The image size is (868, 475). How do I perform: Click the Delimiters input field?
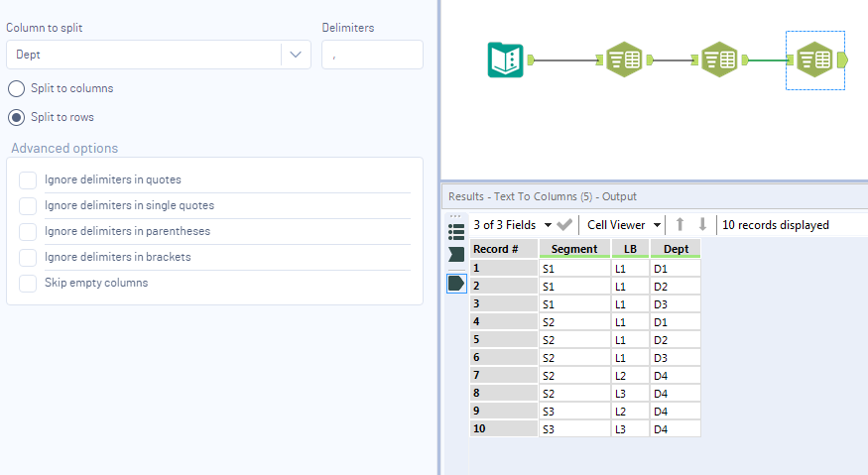click(x=372, y=56)
